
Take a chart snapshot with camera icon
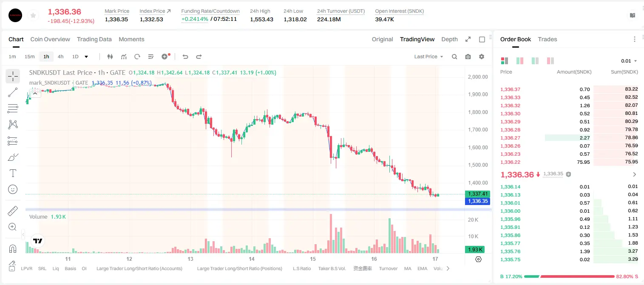pyautogui.click(x=468, y=57)
